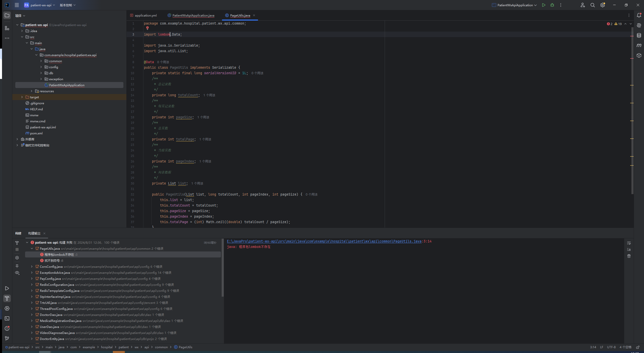Expand the .idea folder
Image resolution: width=644 pixels, height=353 pixels.
click(22, 31)
